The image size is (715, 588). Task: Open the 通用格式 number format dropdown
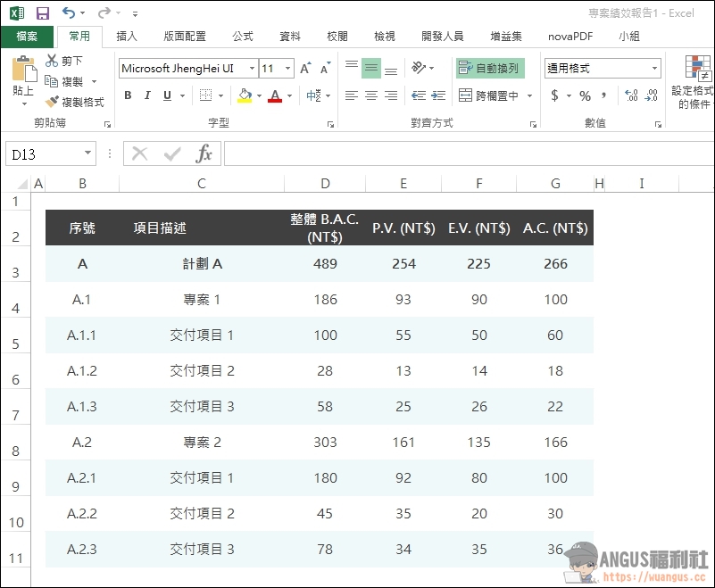pyautogui.click(x=654, y=69)
